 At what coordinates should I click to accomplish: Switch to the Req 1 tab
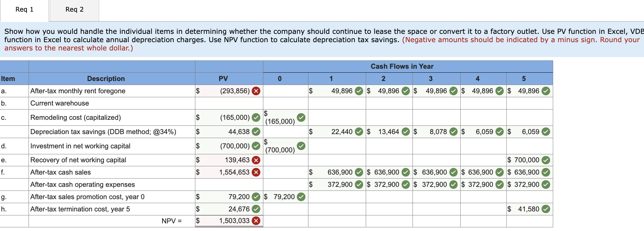coord(24,10)
